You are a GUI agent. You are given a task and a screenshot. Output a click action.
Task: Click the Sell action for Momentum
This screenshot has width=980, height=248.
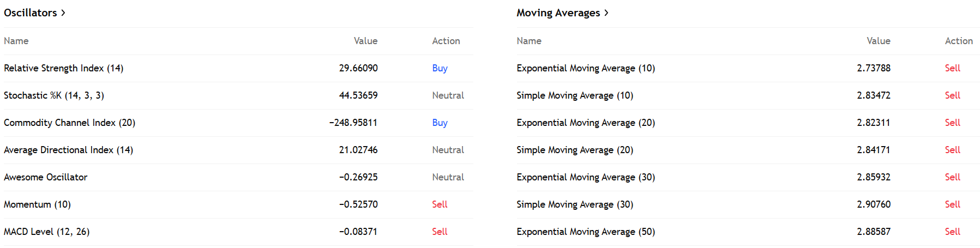click(x=440, y=204)
